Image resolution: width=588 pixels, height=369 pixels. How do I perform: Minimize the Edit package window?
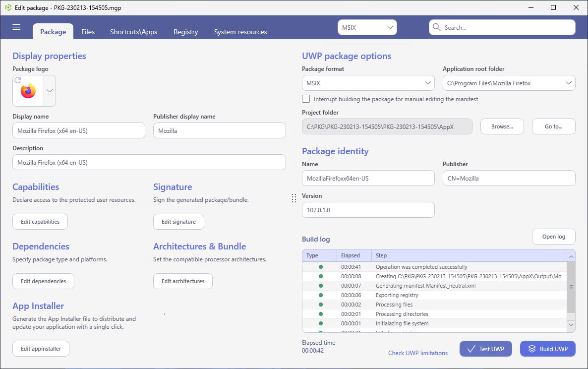tap(531, 7)
